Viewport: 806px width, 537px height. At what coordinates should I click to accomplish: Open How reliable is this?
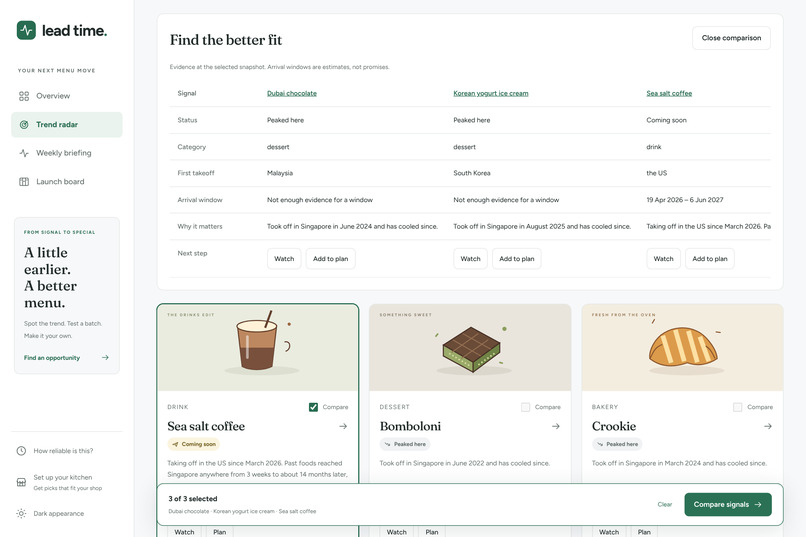click(x=63, y=451)
